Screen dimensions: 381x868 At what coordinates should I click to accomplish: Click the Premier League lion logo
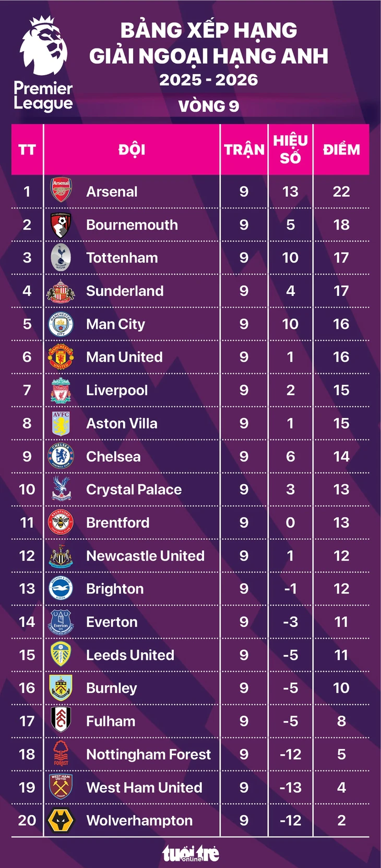(x=44, y=47)
